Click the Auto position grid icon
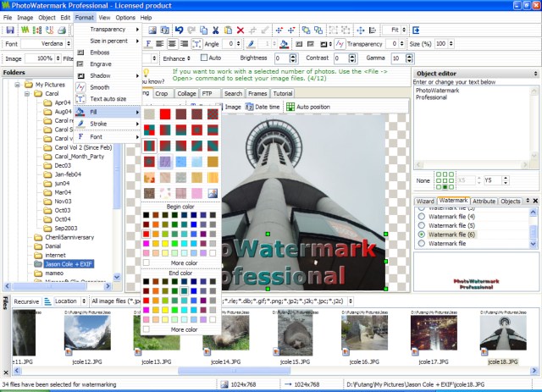 290,108
